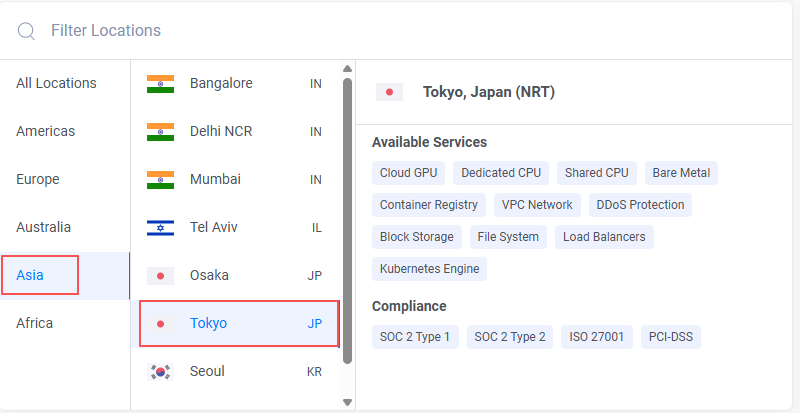Click the PCI-DSS compliance badge

670,337
